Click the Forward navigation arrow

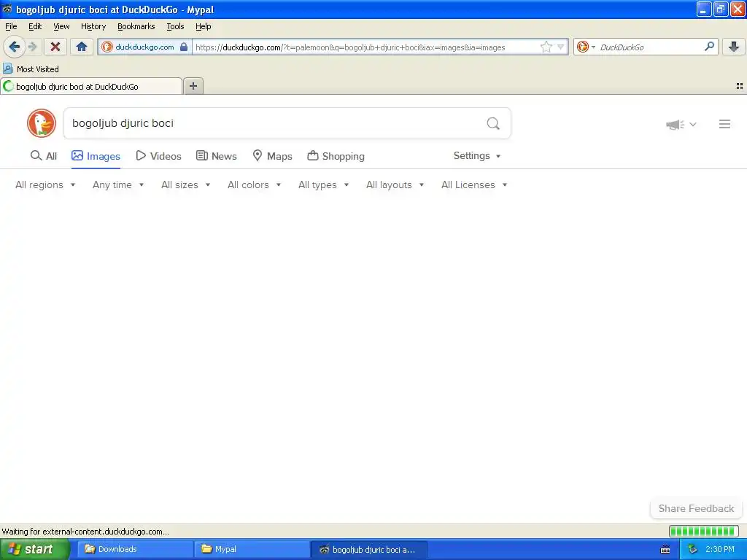[32, 47]
